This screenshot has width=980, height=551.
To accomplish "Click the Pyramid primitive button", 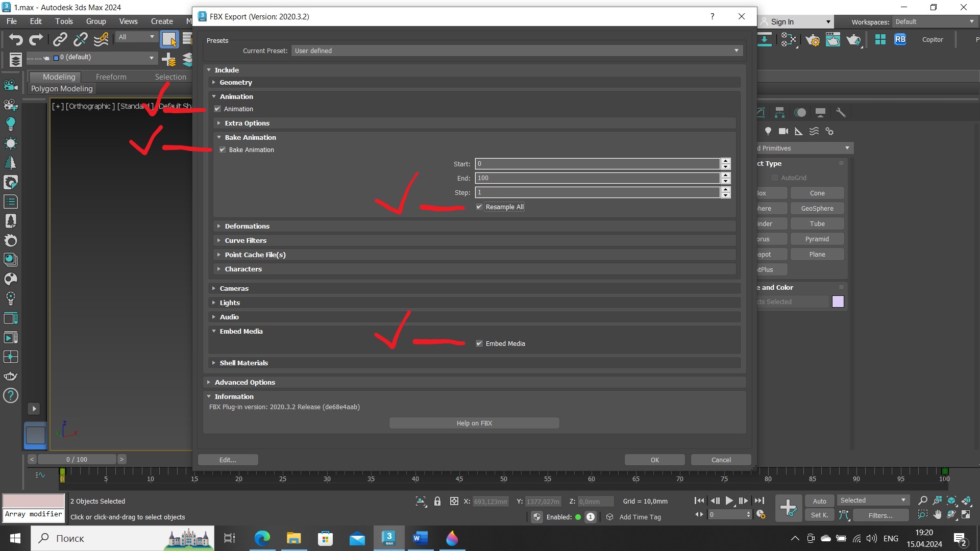I will pos(817,239).
